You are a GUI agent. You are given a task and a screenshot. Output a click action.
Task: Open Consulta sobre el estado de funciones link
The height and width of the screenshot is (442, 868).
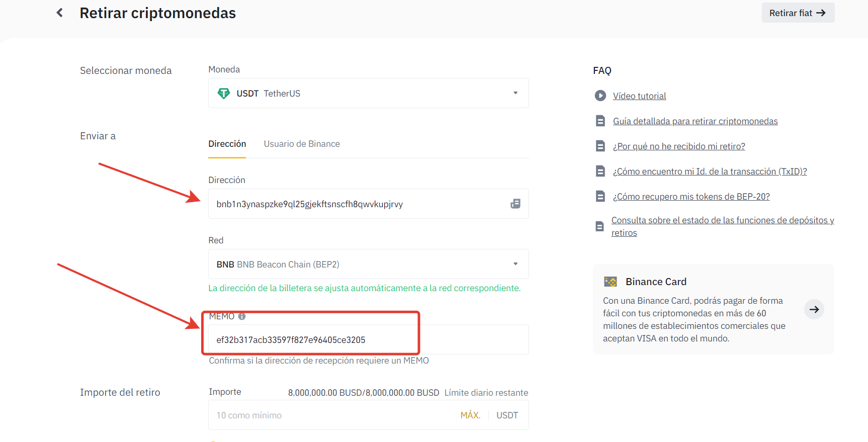723,226
